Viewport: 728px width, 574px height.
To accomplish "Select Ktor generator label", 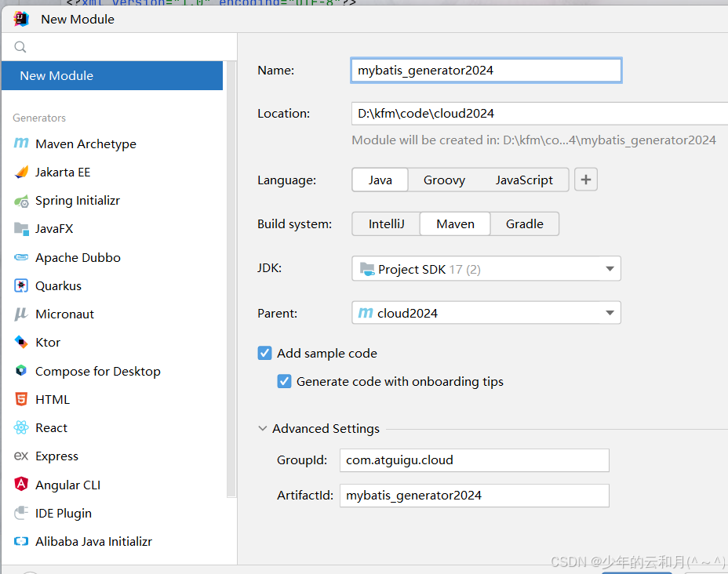I will [x=48, y=343].
